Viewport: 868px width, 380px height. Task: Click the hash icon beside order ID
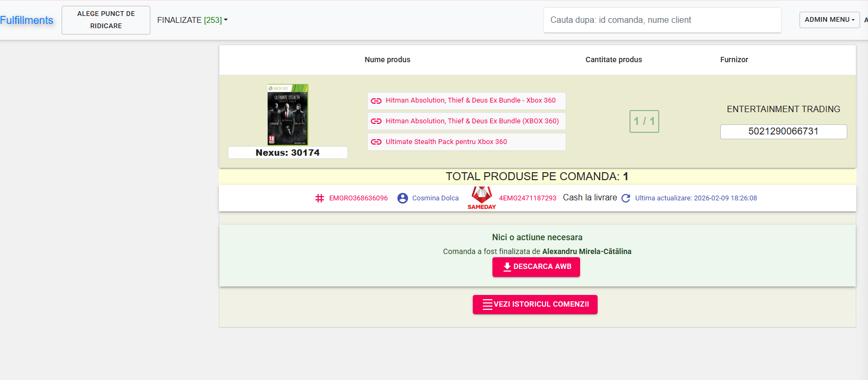[x=320, y=198]
